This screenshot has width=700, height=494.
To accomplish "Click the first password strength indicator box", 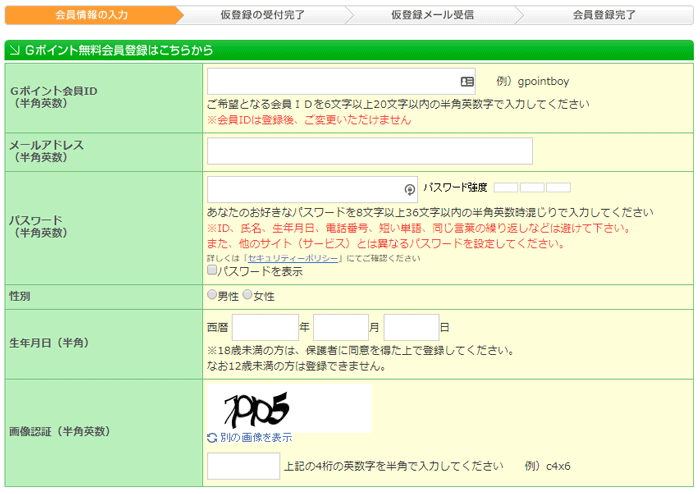I will click(506, 187).
